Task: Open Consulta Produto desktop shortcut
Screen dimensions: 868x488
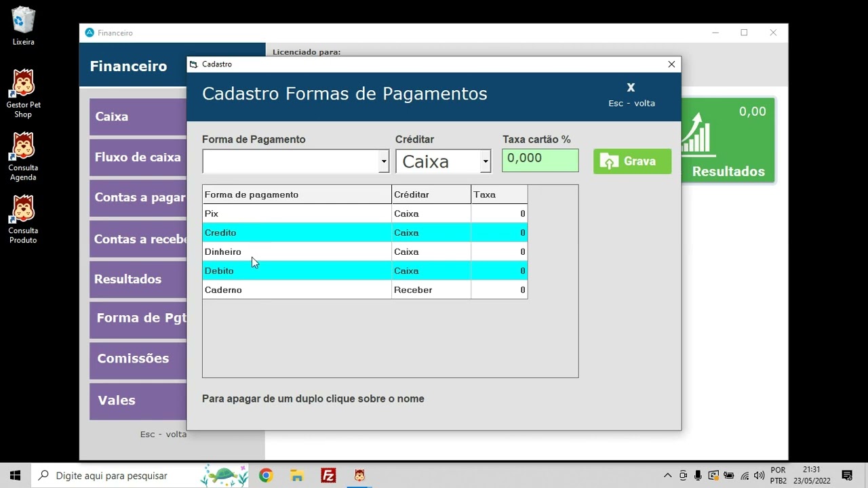Action: coord(23,220)
